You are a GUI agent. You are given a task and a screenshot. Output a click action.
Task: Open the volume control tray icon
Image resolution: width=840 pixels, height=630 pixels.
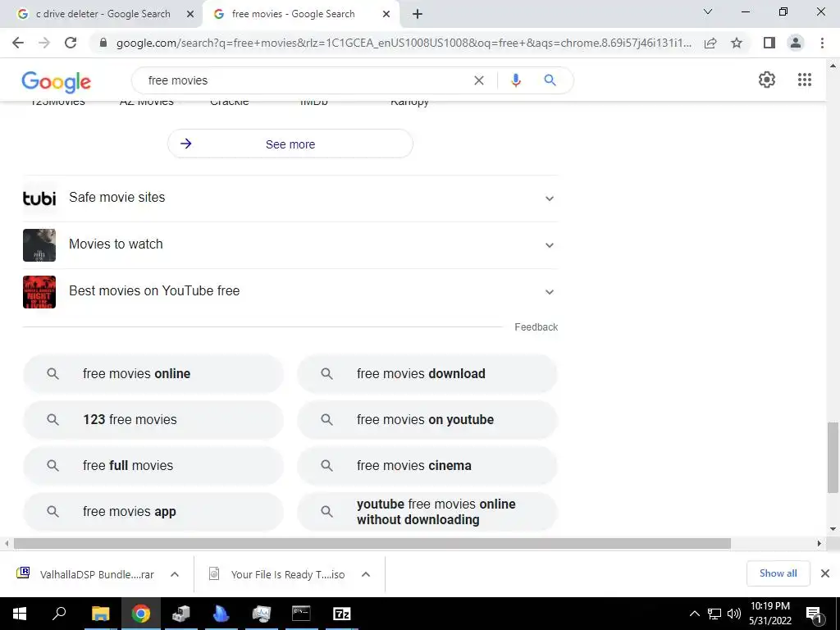(x=734, y=614)
